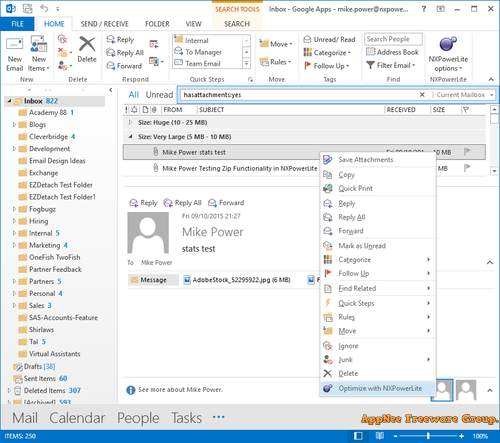Sort by the importance column header
The width and height of the screenshot is (500, 443).
pyautogui.click(x=126, y=110)
